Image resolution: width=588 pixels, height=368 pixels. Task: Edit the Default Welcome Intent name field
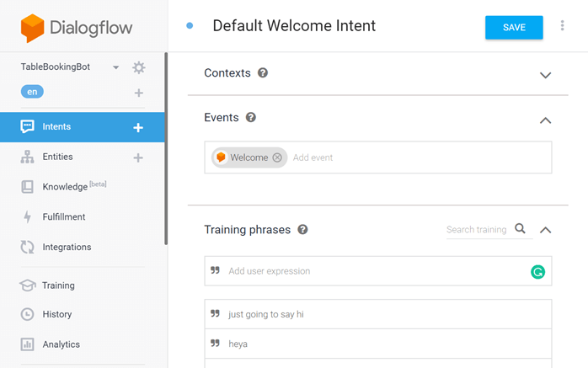click(x=294, y=26)
